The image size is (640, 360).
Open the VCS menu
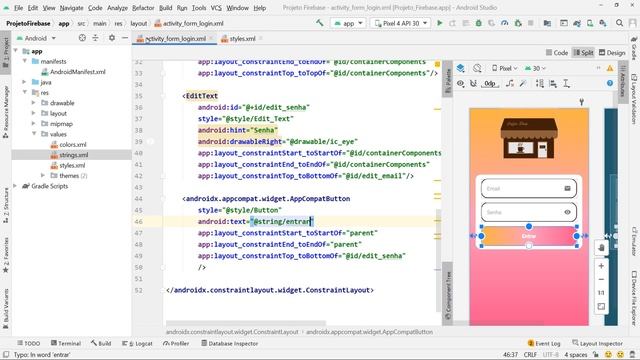[216, 8]
